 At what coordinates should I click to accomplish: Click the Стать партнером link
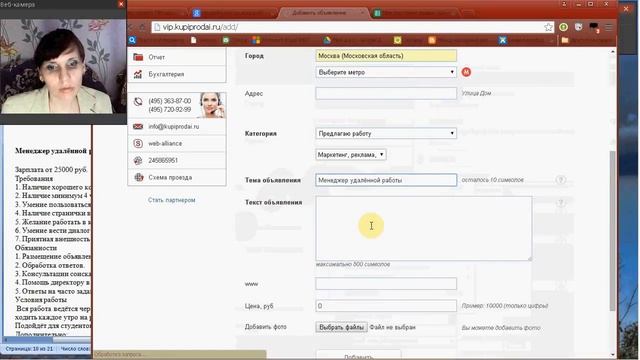pos(171,200)
